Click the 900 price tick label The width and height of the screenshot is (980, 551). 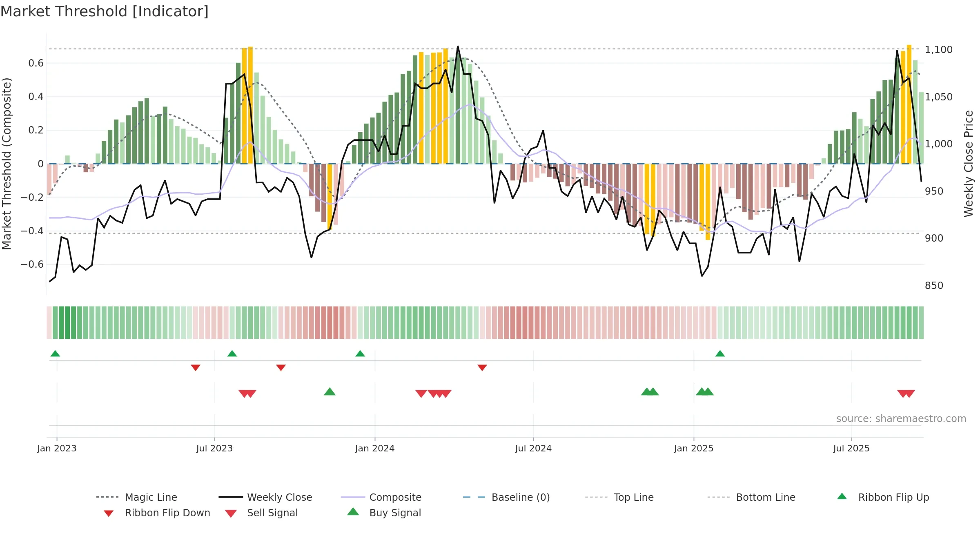pyautogui.click(x=934, y=238)
